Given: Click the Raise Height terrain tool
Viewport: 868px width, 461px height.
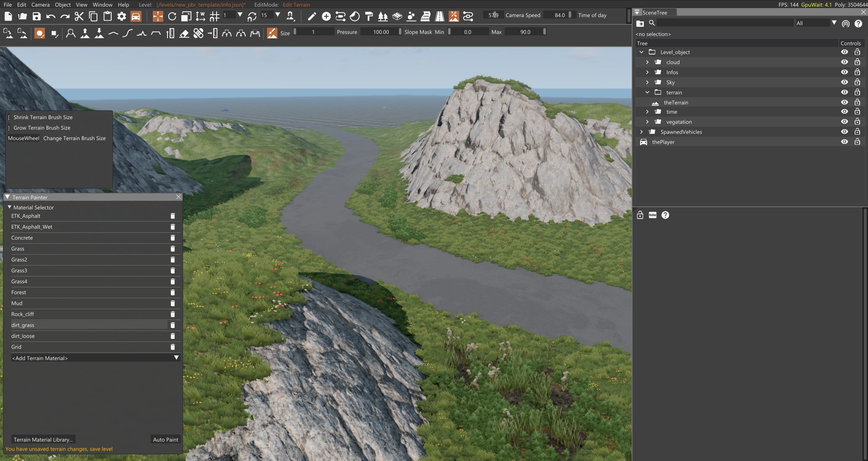Looking at the screenshot, I should pos(85,33).
